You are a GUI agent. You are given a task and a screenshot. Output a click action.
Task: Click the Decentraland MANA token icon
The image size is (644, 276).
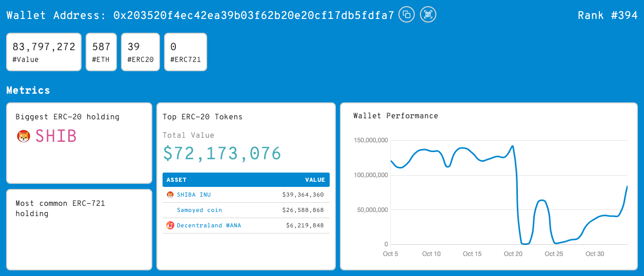(x=170, y=225)
